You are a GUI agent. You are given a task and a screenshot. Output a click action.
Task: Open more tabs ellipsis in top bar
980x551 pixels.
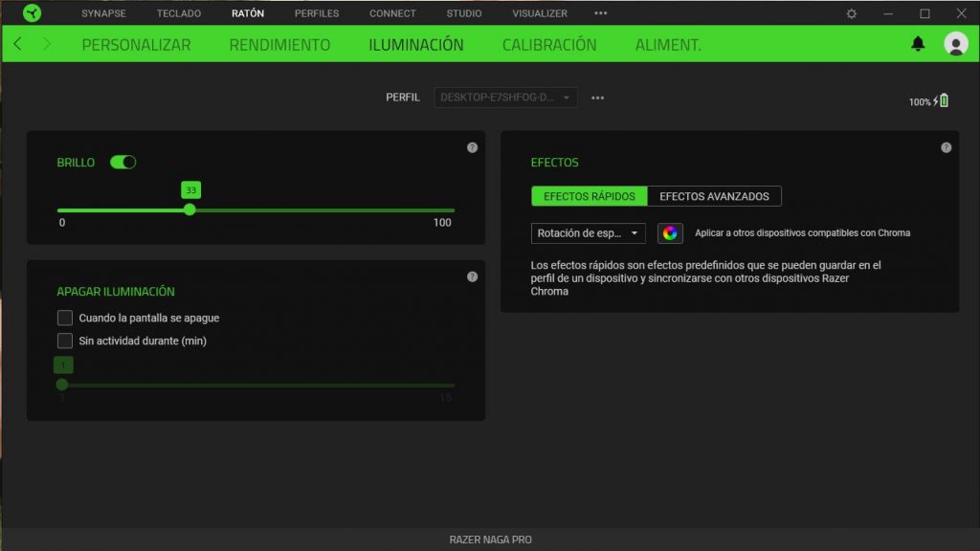601,13
